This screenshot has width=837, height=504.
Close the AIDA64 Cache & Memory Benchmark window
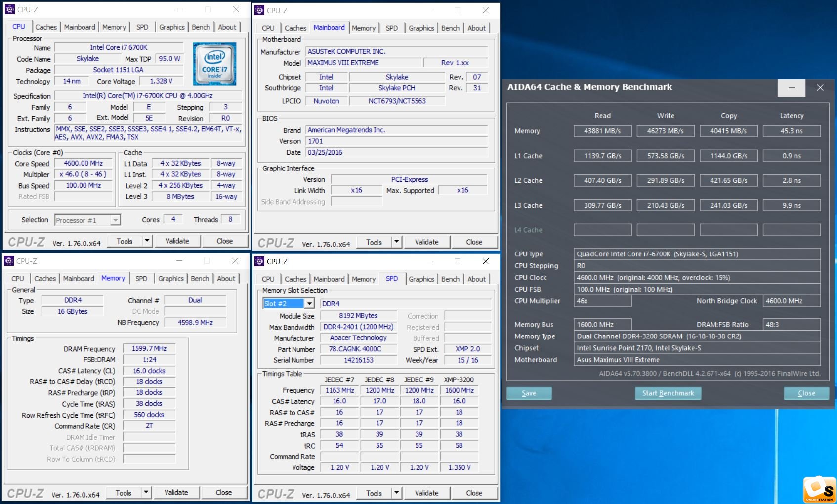click(x=820, y=87)
